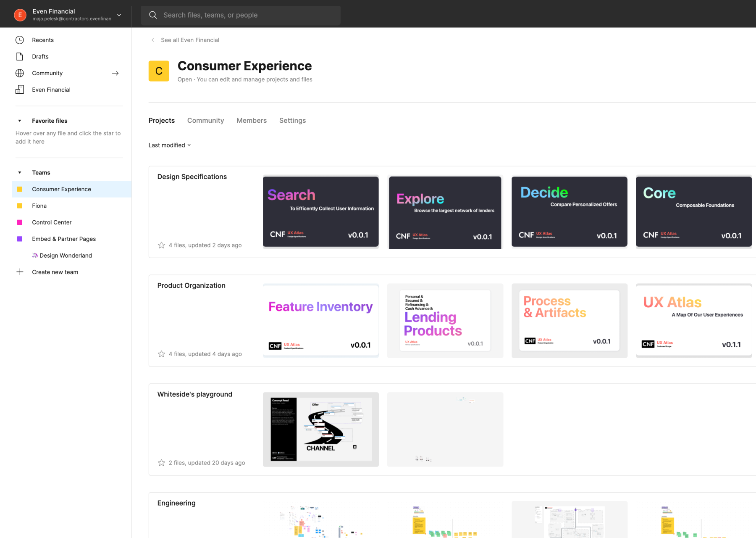This screenshot has height=538, width=756.
Task: Click the search magnifier icon
Action: click(x=153, y=15)
